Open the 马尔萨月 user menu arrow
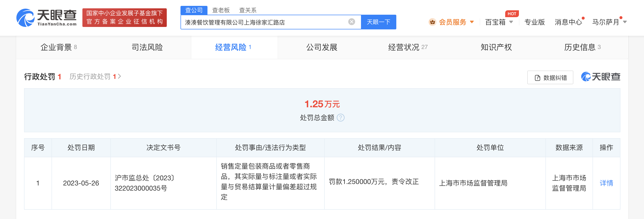Viewport: 644px width, 219px height. (x=625, y=22)
